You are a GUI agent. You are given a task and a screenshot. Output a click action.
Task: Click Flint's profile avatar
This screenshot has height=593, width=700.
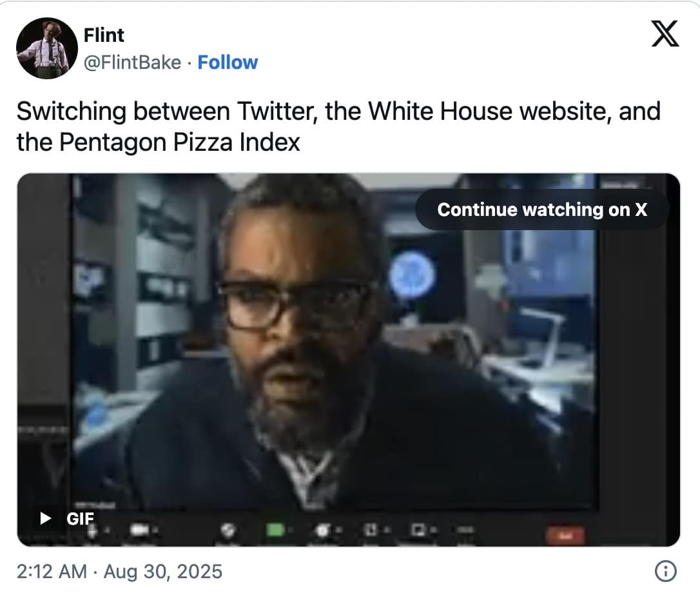pos(48,46)
